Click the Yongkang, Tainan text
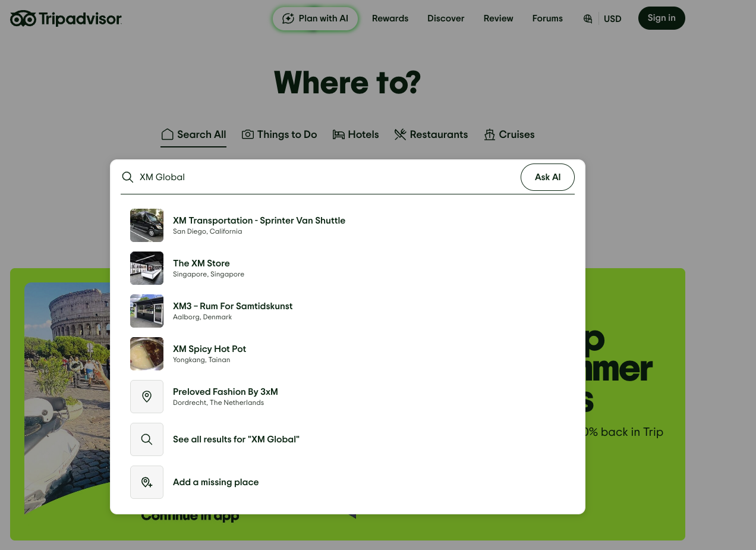The height and width of the screenshot is (550, 756). pos(201,360)
